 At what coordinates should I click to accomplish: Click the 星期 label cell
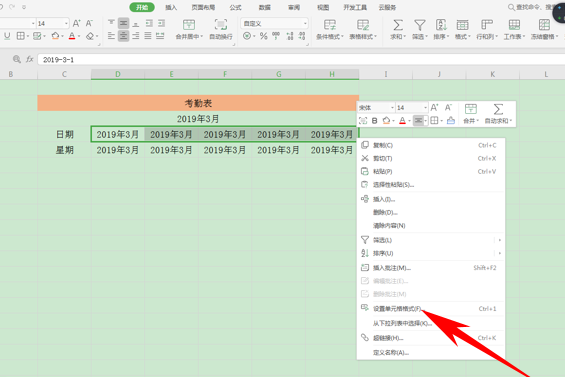coord(64,150)
